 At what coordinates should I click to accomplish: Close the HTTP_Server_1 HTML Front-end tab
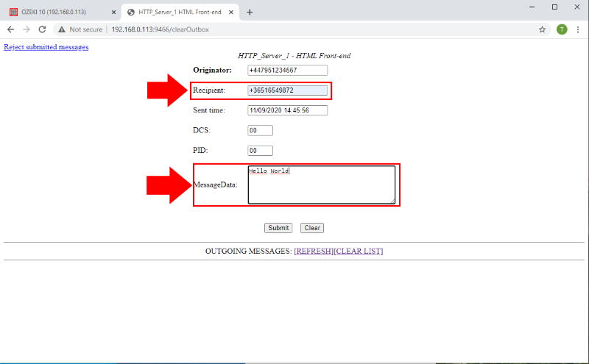click(x=231, y=12)
